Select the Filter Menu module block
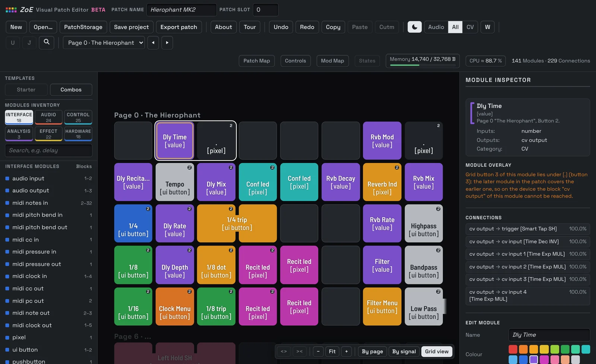596x364 pixels. pyautogui.click(x=382, y=306)
